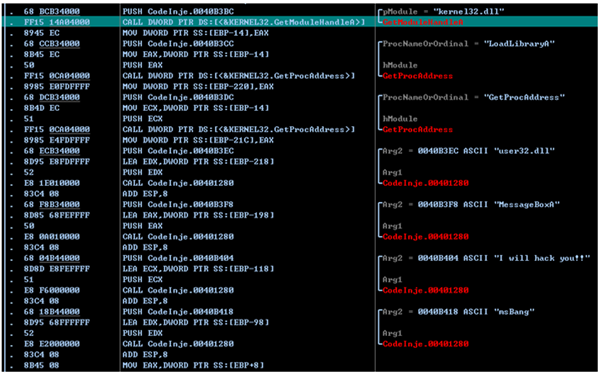Viewport: 602px width, 376px height.
Task: Click hex bytes '8B45 08'
Action: tap(42, 365)
